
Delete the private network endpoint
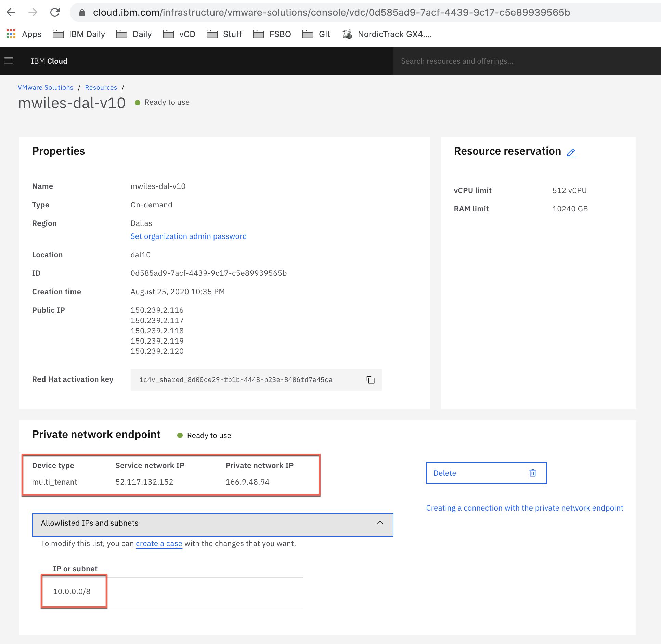(486, 473)
